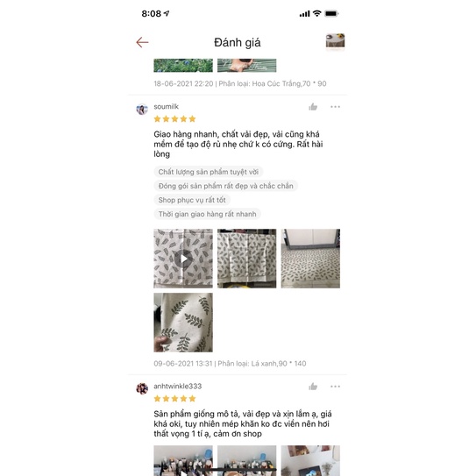Open anhtwinkle333's profile avatar
The image size is (476, 476).
[142, 388]
